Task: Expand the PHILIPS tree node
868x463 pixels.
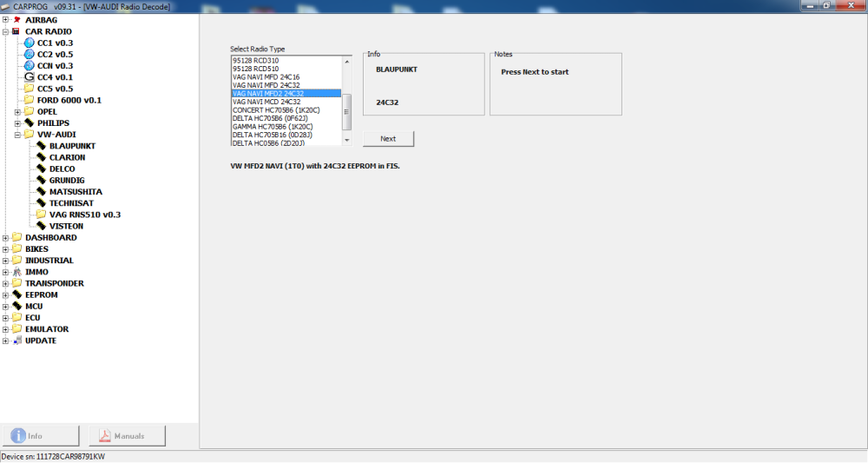Action: click(17, 123)
